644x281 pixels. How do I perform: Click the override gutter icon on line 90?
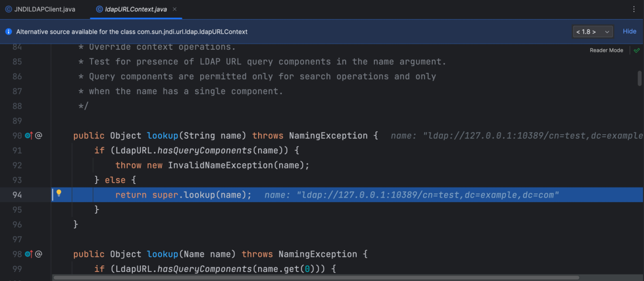29,136
